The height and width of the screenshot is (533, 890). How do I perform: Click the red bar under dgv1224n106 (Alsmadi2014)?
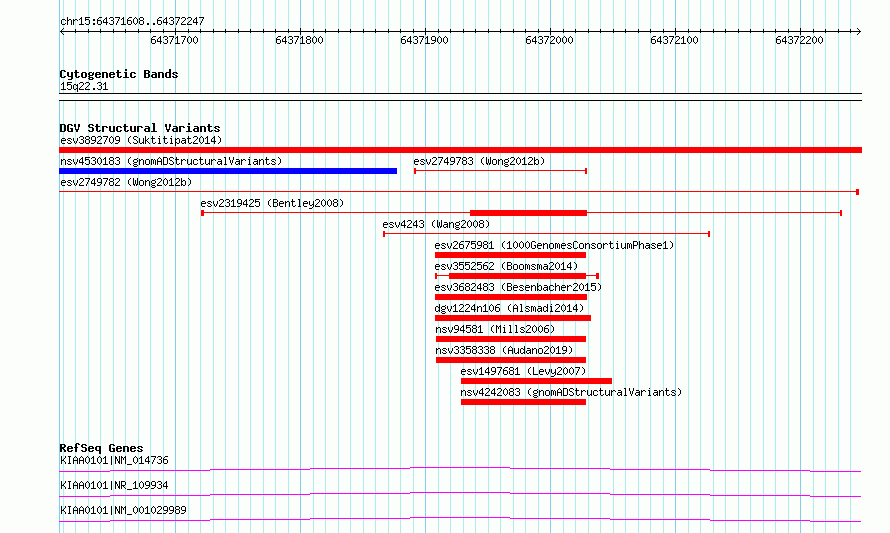pos(513,318)
